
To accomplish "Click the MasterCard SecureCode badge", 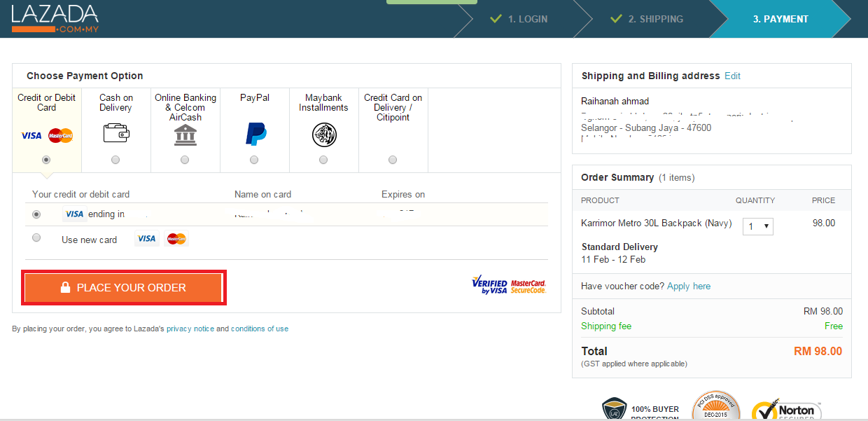I will tap(528, 286).
